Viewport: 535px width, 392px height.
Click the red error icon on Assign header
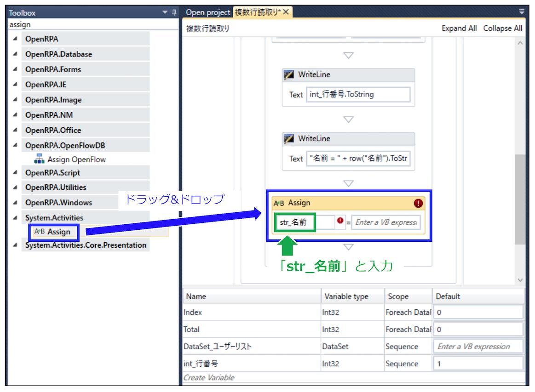point(418,203)
